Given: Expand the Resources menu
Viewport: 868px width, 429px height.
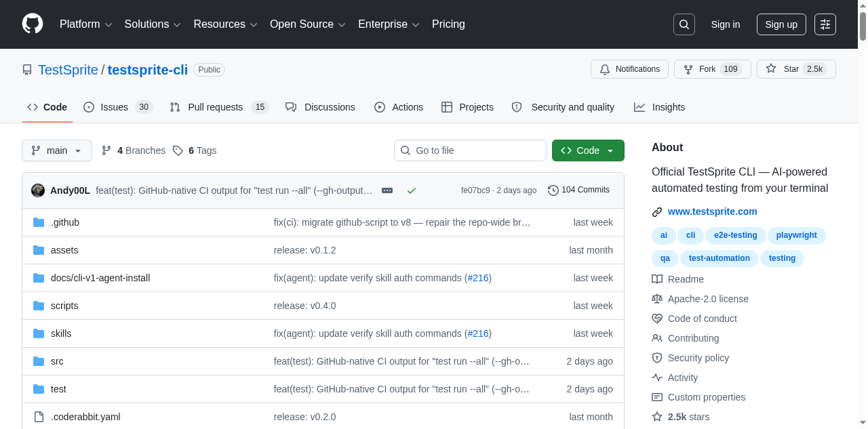Looking at the screenshot, I should point(225,24).
